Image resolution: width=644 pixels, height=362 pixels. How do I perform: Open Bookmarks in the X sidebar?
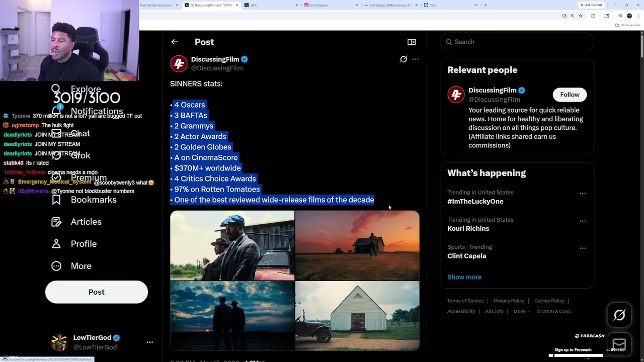click(84, 200)
